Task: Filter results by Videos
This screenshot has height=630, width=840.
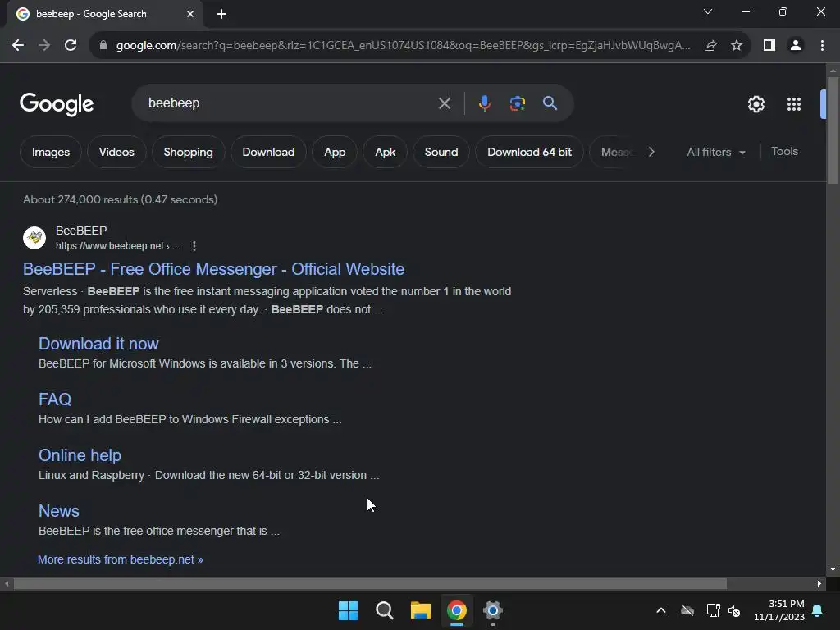Action: (x=116, y=152)
